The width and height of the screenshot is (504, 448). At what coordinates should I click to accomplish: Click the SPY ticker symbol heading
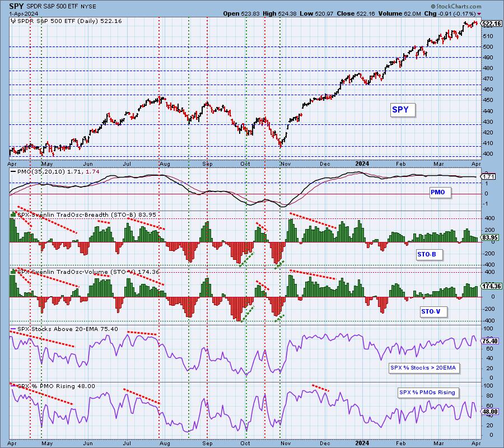point(16,6)
